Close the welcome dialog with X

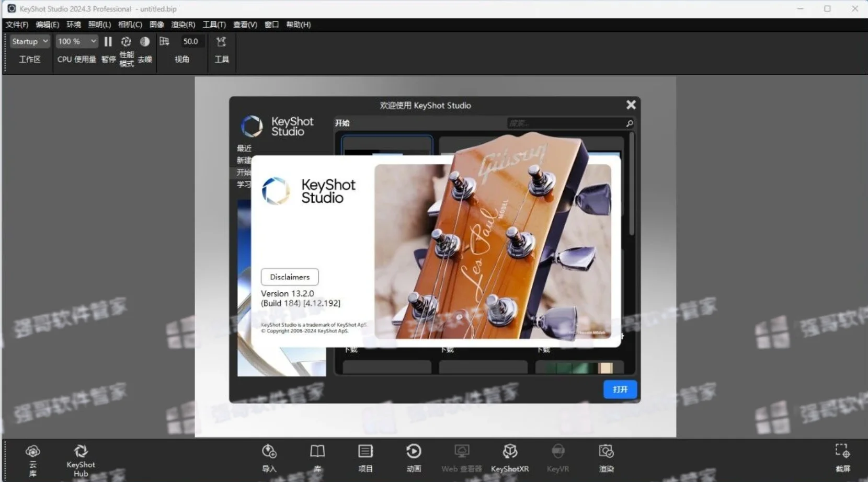pos(631,105)
